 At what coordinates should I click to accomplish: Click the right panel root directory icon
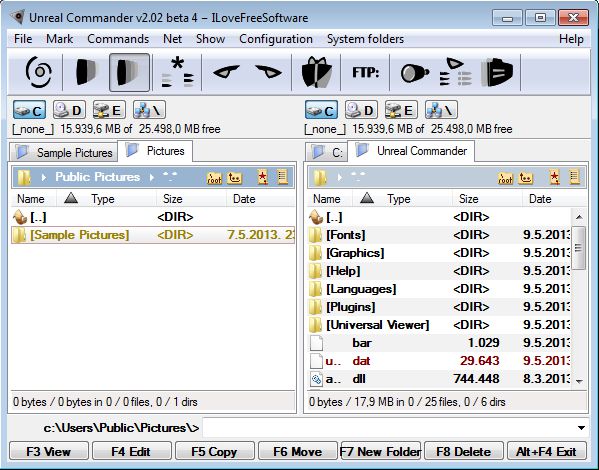tap(505, 178)
